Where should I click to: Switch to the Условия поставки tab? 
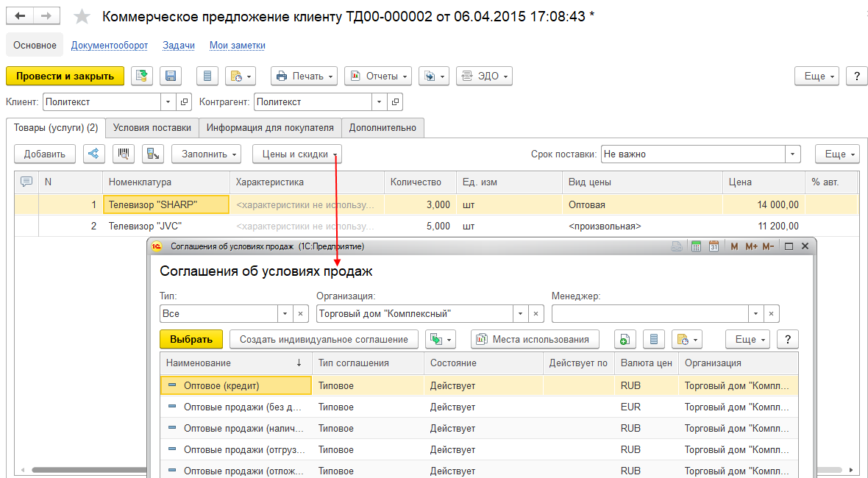(x=152, y=127)
